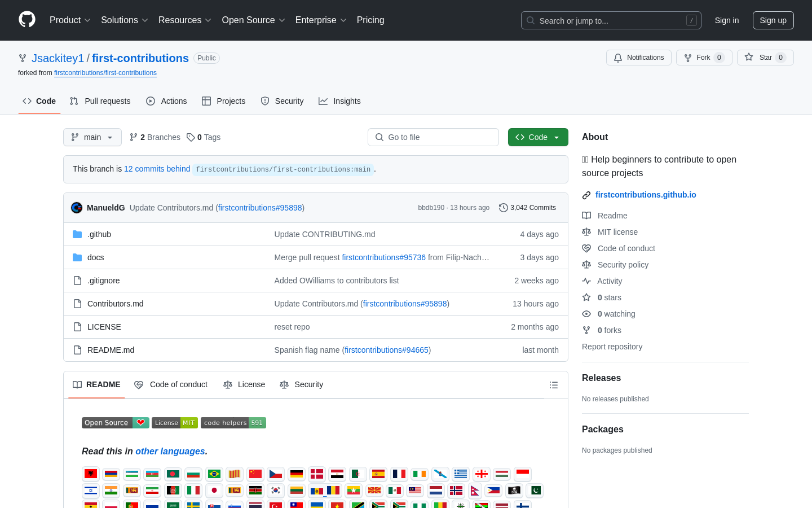Open the docs folder
Screen dimensions: 812x508
(x=95, y=257)
